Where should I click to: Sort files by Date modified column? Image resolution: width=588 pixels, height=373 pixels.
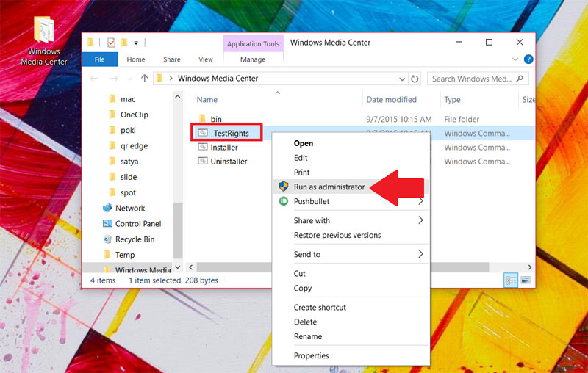391,99
